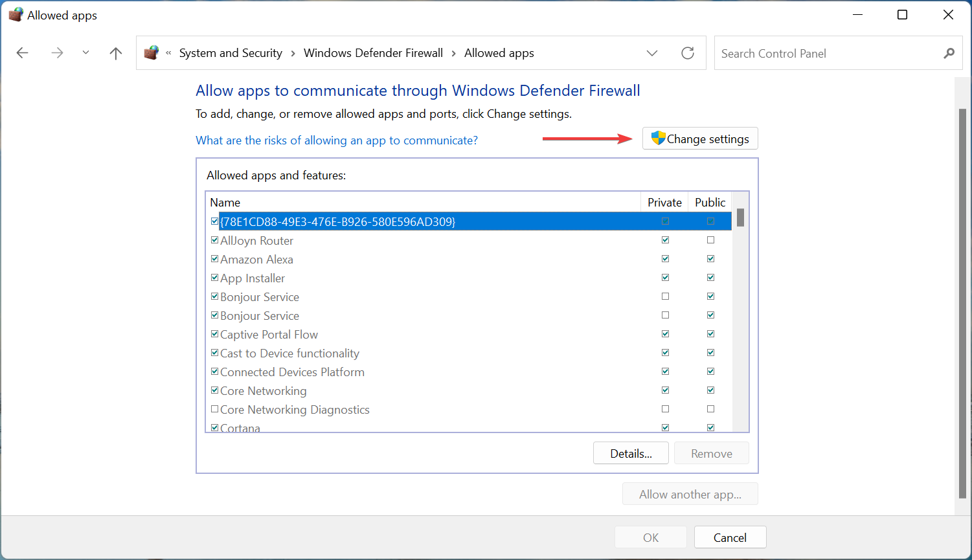
Task: Expand chevron after Windows Defender Firewall
Action: point(453,53)
